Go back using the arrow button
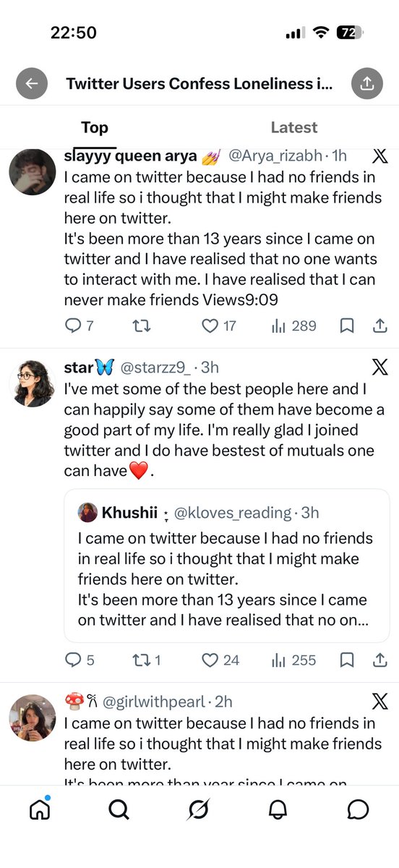The width and height of the screenshot is (399, 868). [32, 83]
